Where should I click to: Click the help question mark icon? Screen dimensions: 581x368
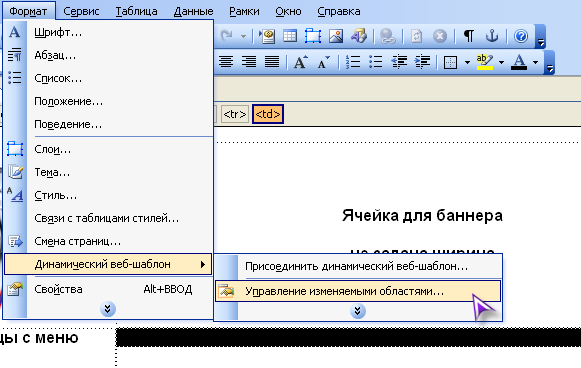click(x=521, y=36)
